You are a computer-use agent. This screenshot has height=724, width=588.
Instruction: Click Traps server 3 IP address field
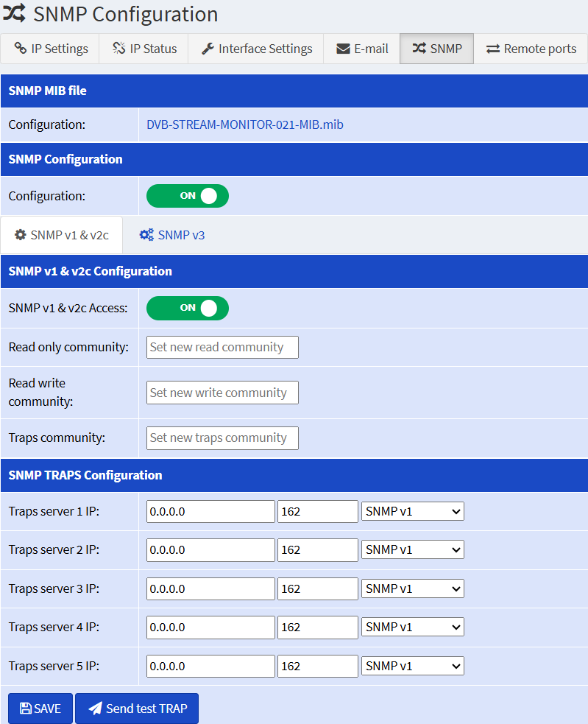210,588
